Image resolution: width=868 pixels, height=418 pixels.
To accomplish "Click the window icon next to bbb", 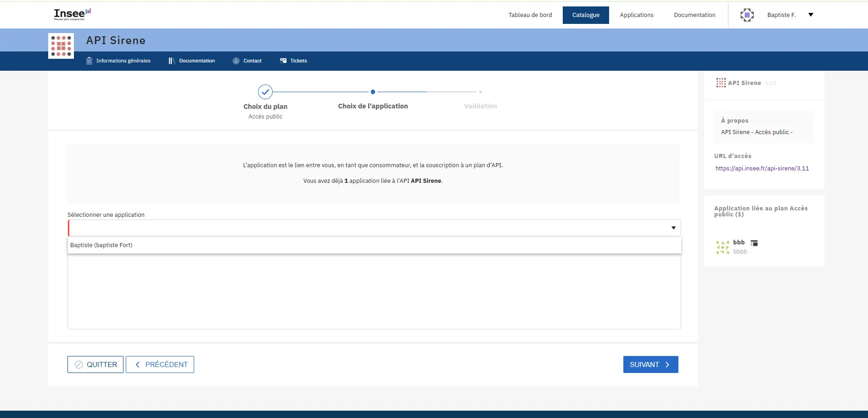I will [754, 243].
